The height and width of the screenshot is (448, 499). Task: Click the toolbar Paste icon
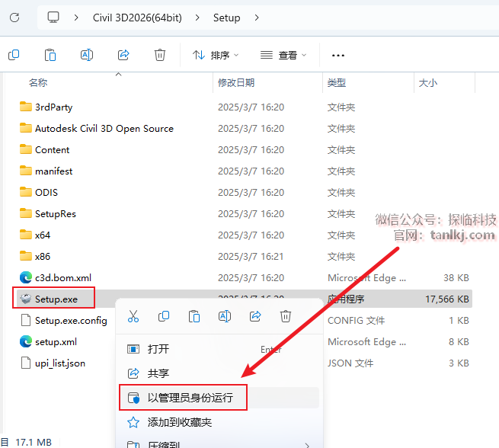pyautogui.click(x=50, y=55)
